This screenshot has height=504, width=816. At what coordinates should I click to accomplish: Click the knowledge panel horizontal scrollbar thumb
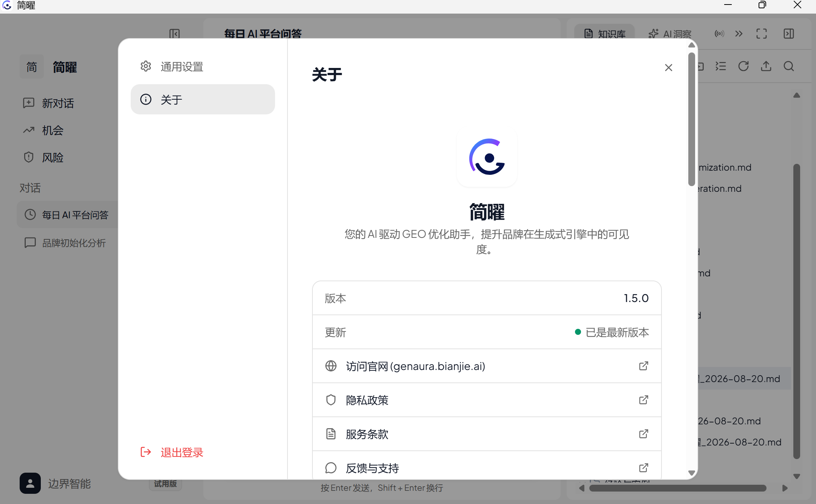678,488
